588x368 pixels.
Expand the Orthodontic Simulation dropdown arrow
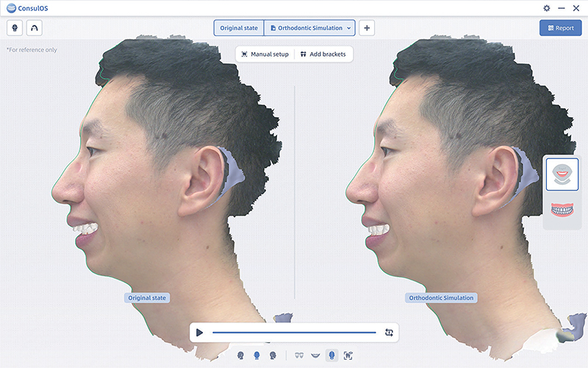(x=348, y=28)
